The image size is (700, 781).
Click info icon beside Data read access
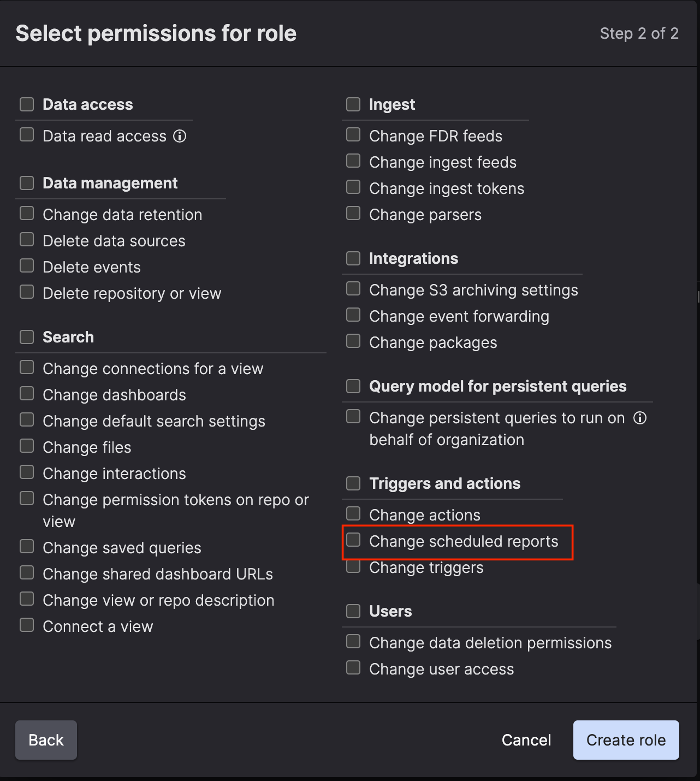click(180, 136)
